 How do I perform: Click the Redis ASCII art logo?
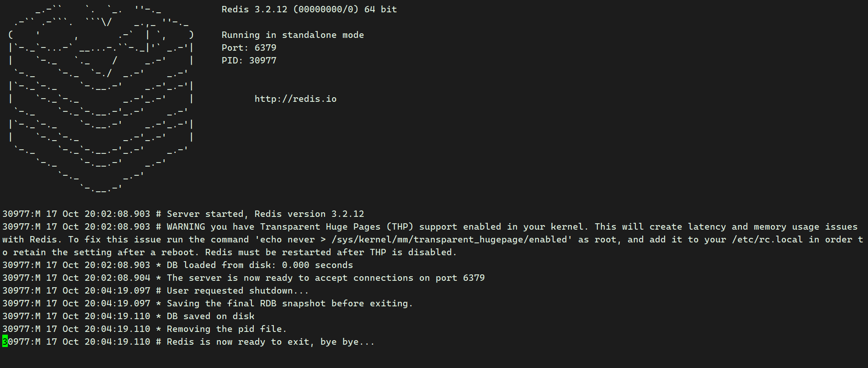[101, 99]
